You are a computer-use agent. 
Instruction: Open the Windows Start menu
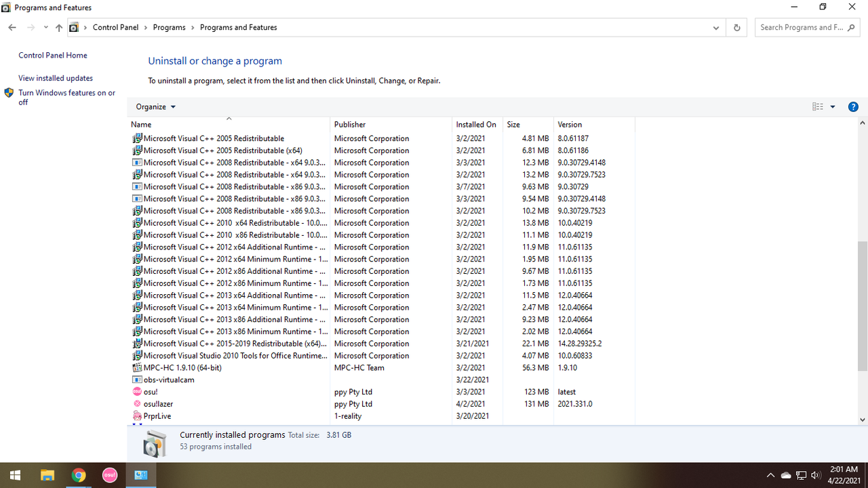click(x=15, y=475)
